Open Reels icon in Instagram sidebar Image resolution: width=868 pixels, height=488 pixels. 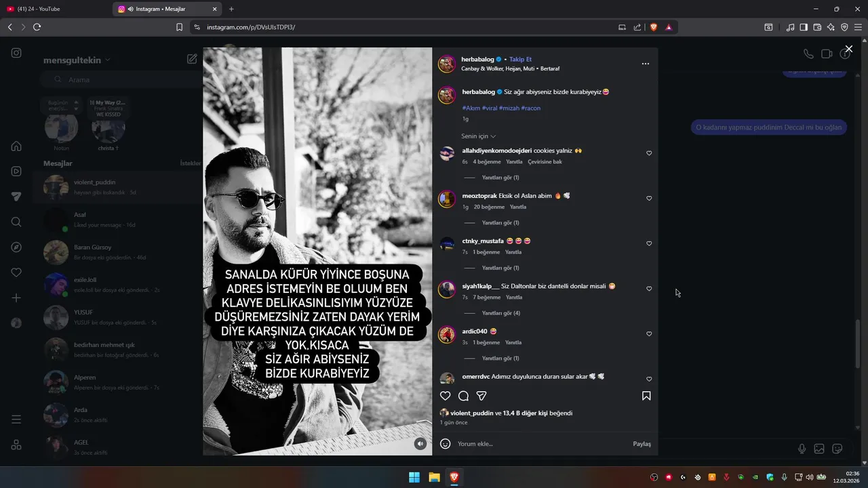(16, 171)
